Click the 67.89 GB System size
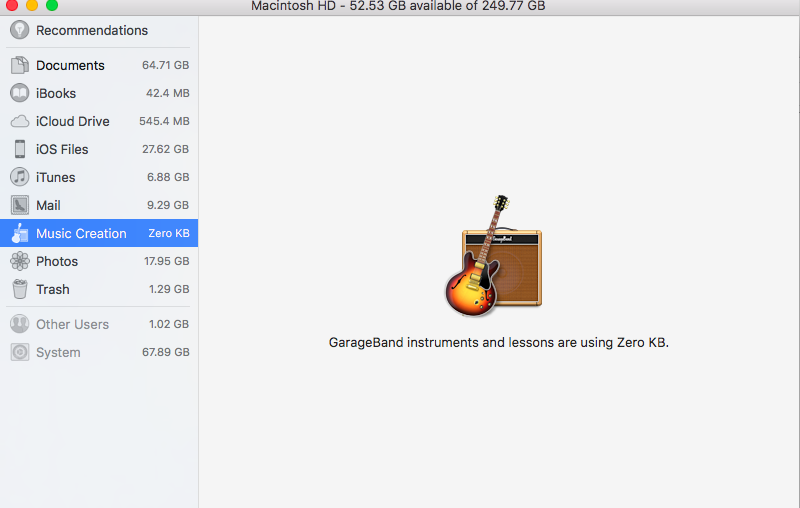The width and height of the screenshot is (800, 508). pyautogui.click(x=165, y=352)
